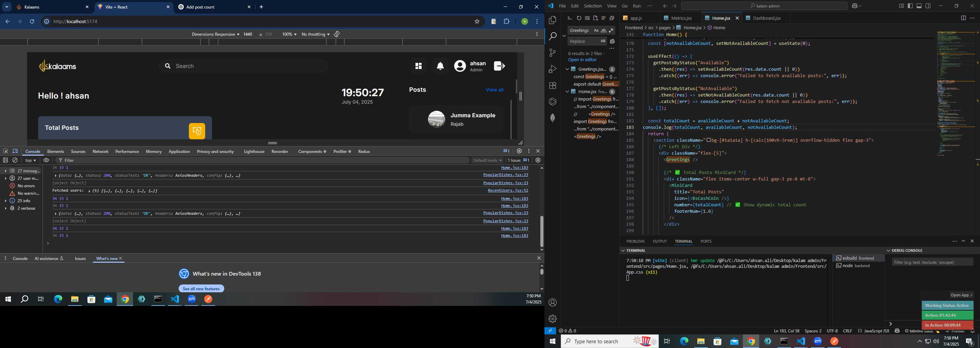Click the DevTools inspect element picker icon
The height and width of the screenshot is (348, 980).
5,151
